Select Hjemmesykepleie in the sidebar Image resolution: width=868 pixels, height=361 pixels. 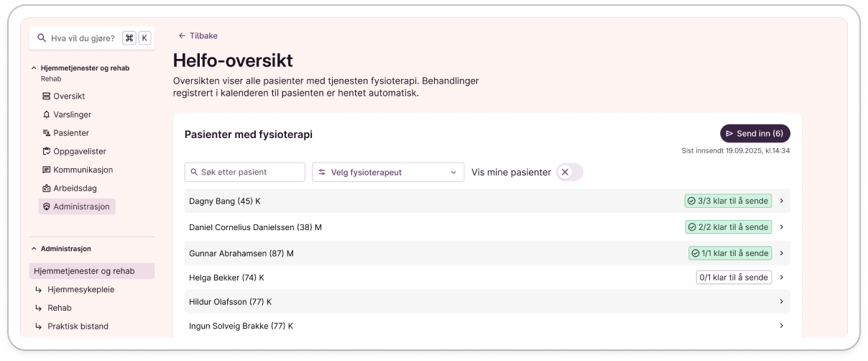click(80, 290)
